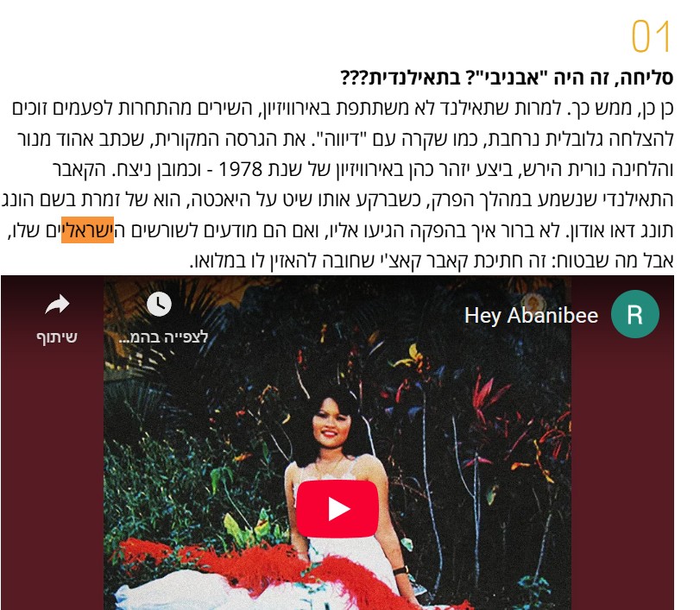
Task: Open the channel avatar with letter R
Action: [x=634, y=314]
